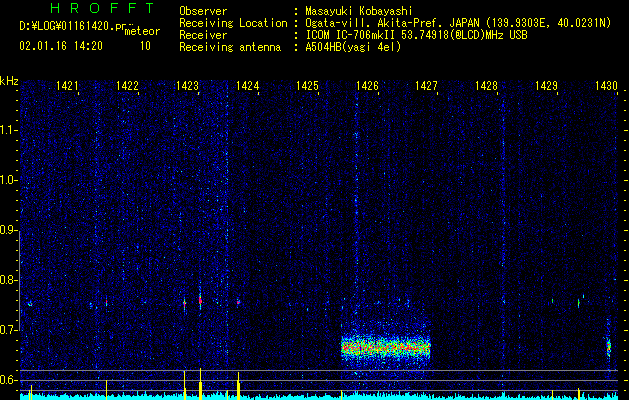629x400 pixels.
Task: Click the value 10 under meteor
Action: click(145, 46)
